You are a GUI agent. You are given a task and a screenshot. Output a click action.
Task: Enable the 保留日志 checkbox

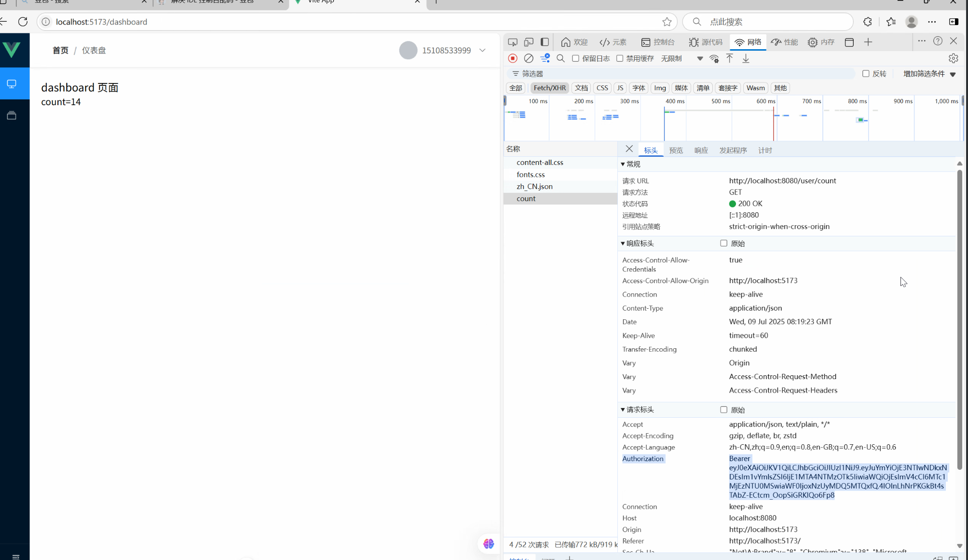click(575, 58)
